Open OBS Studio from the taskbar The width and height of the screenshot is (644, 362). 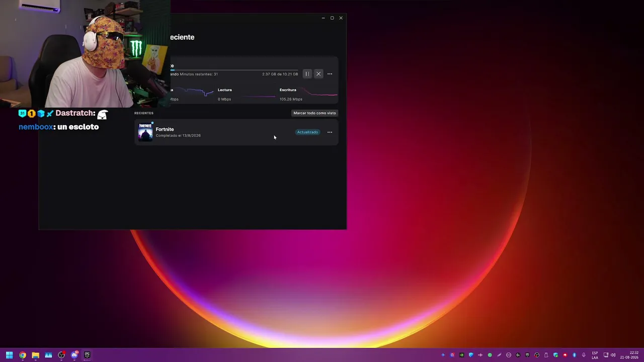(61, 355)
